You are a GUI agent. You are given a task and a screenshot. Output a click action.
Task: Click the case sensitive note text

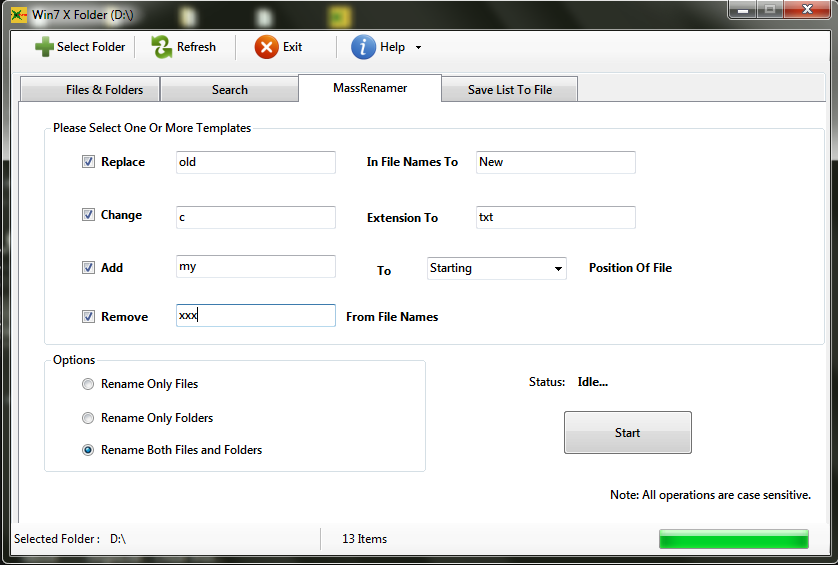(x=710, y=495)
